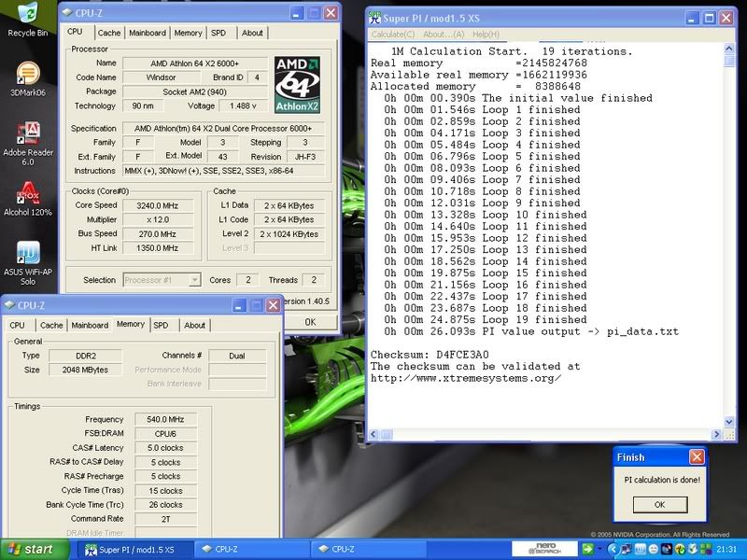Click the round face tray icon

(x=653, y=549)
